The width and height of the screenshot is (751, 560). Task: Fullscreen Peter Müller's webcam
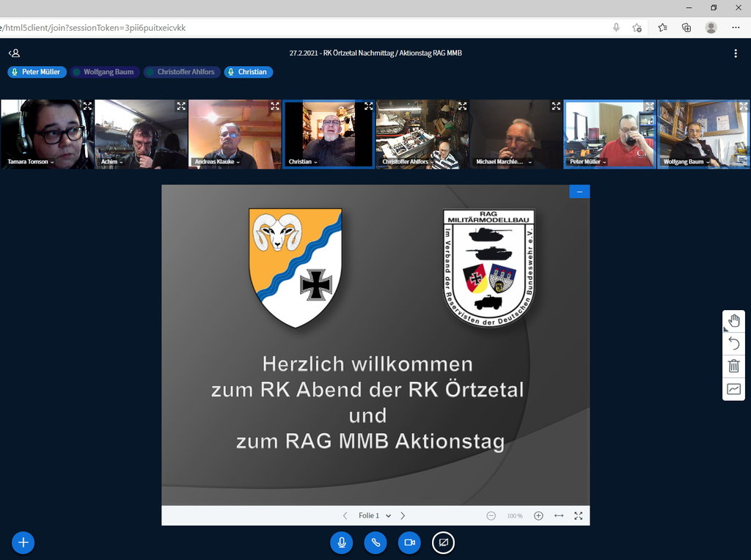(x=650, y=106)
